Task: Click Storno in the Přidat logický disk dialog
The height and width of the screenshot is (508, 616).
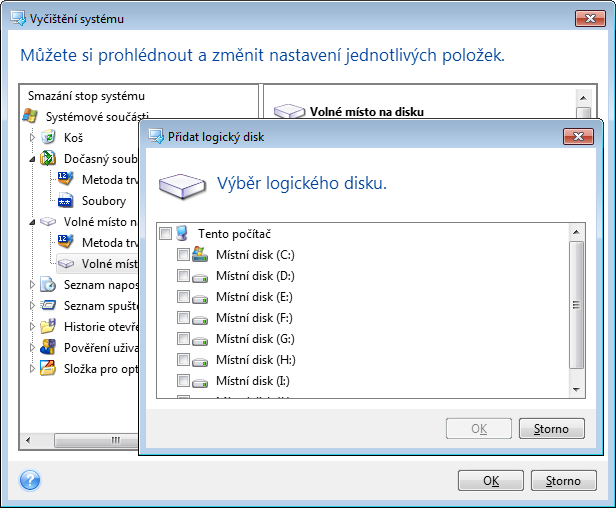Action: [552, 428]
